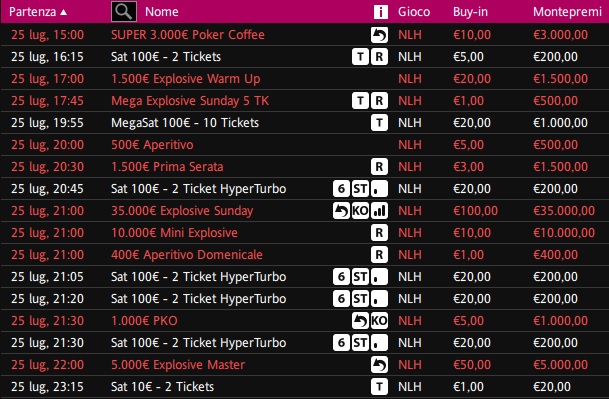Click ST icon on the 21:20 HyperTurbo satellite

[360, 299]
